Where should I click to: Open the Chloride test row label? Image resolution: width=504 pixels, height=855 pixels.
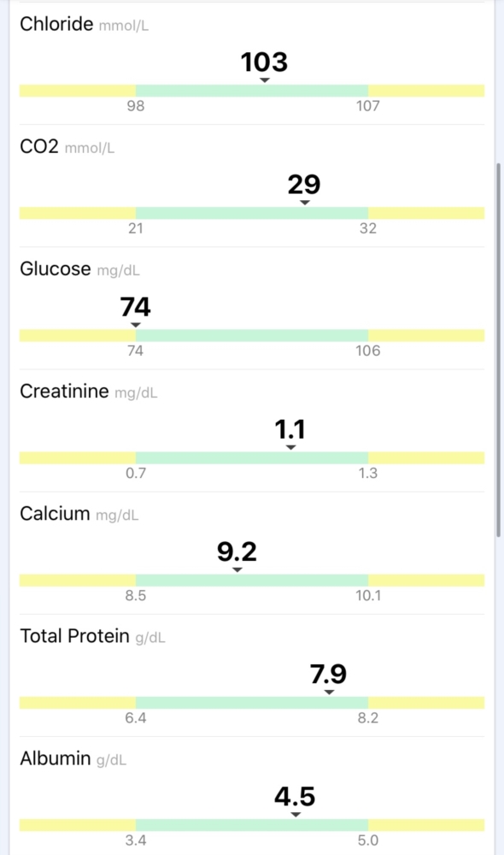tap(56, 24)
